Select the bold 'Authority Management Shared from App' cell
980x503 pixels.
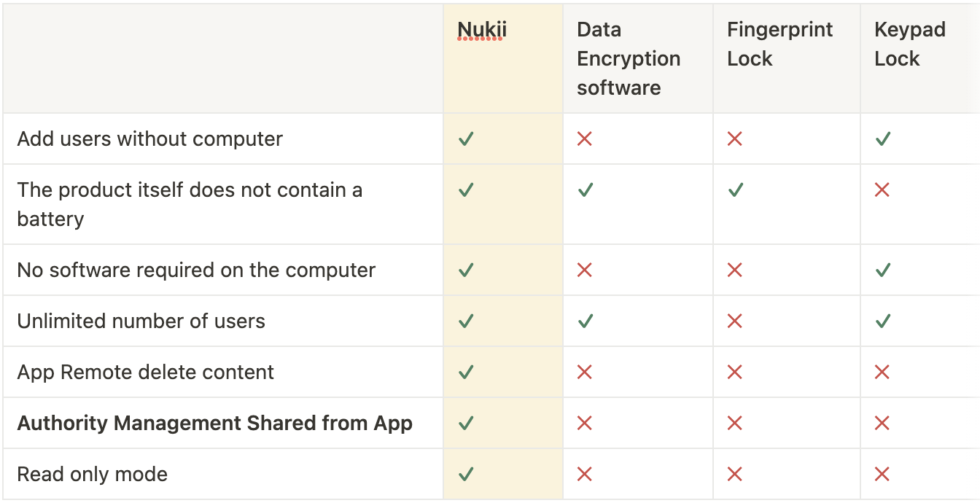[x=215, y=423]
